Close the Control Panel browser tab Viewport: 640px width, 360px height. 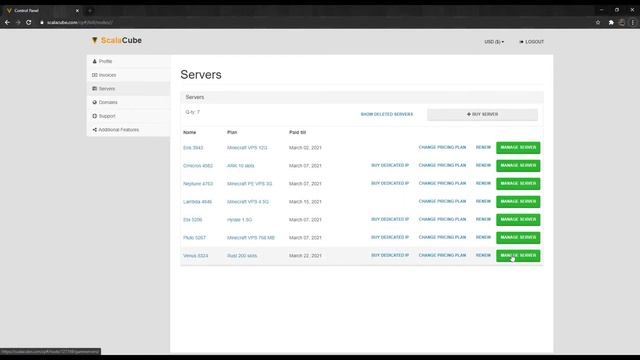[77, 11]
